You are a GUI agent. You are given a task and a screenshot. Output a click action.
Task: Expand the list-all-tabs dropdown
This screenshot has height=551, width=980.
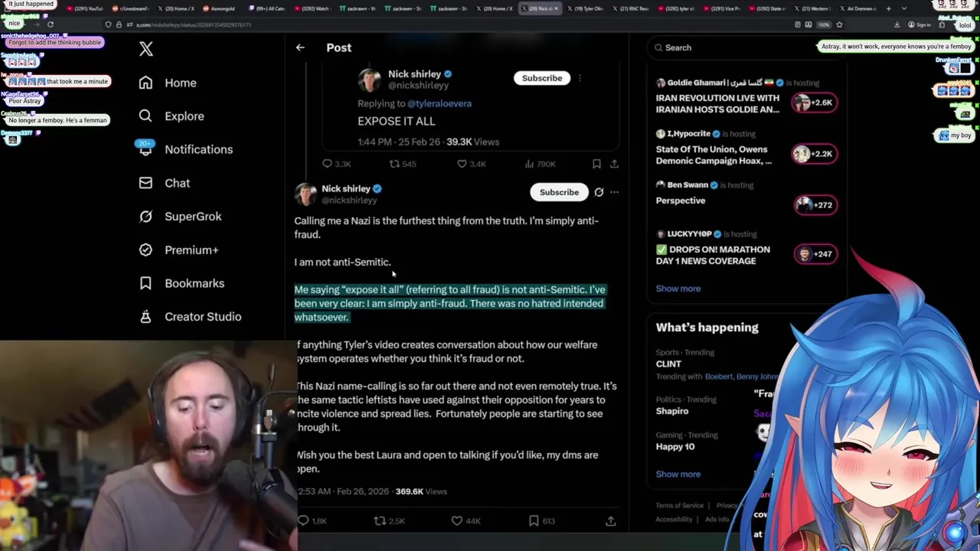[x=906, y=8]
